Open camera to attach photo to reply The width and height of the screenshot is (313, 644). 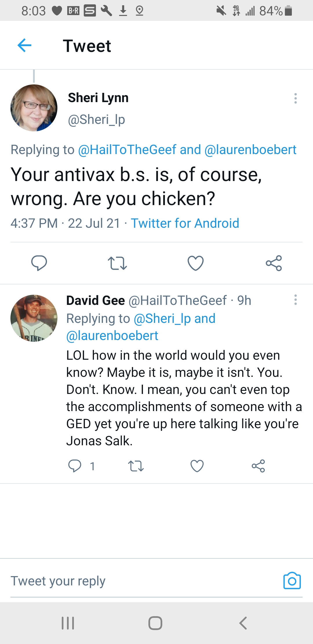pyautogui.click(x=292, y=581)
